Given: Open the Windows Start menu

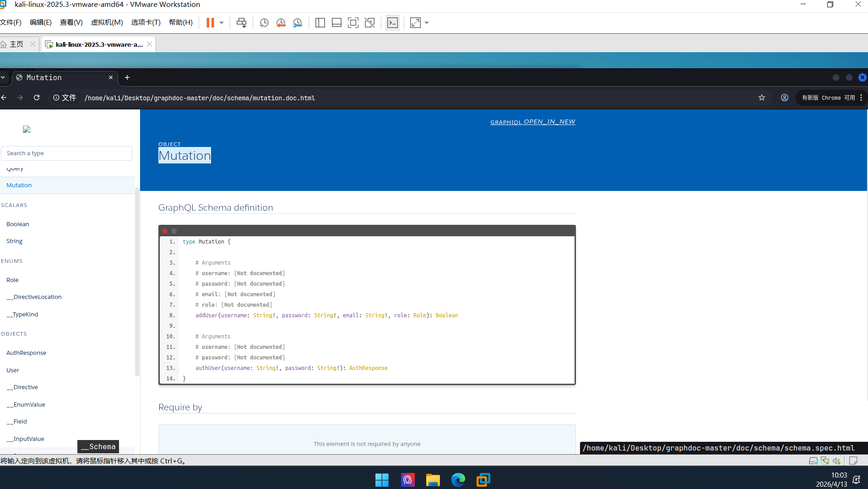Looking at the screenshot, I should [382, 480].
